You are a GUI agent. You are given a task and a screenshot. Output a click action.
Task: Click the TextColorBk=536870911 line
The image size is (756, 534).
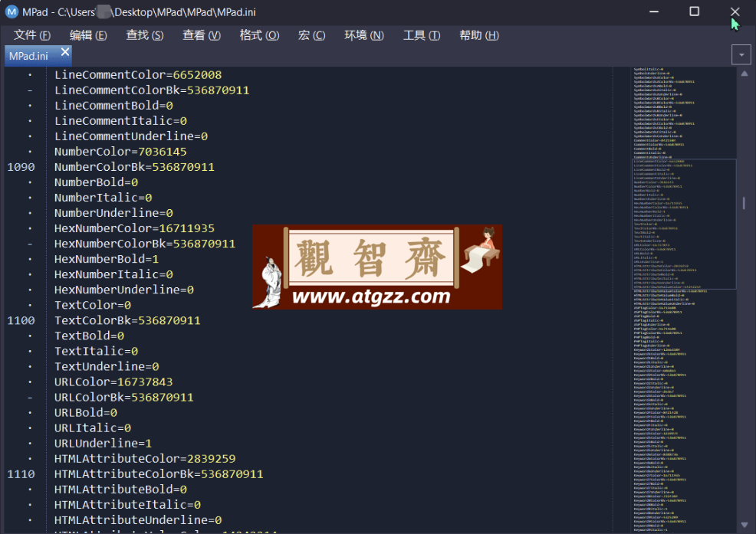coord(127,320)
